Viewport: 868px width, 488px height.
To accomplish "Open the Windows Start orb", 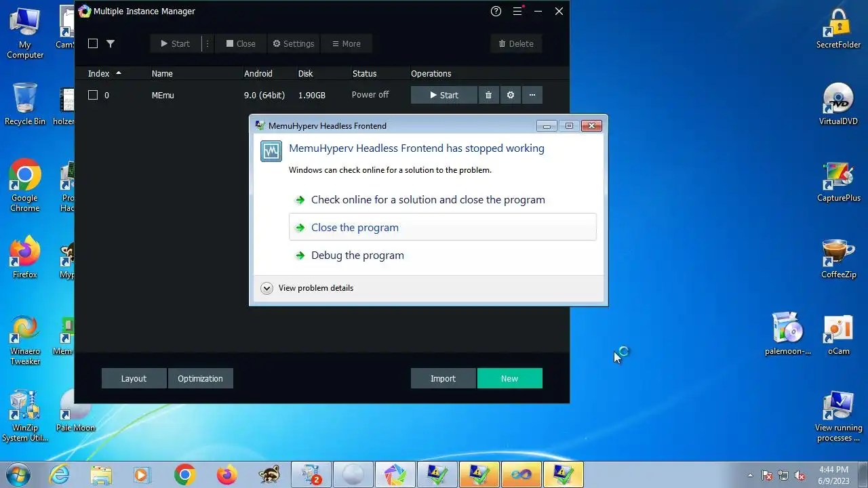I will (18, 474).
